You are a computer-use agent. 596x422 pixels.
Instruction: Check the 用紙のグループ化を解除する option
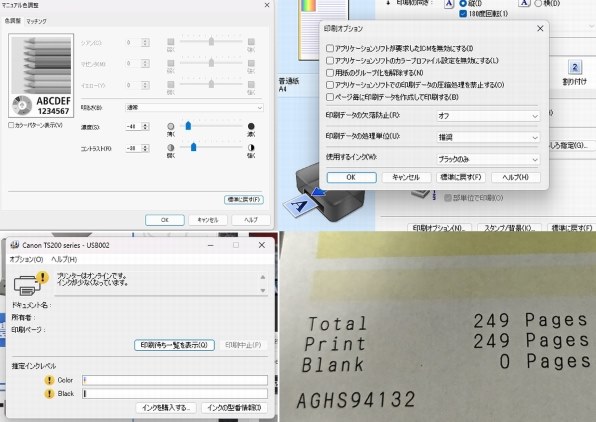(x=330, y=73)
